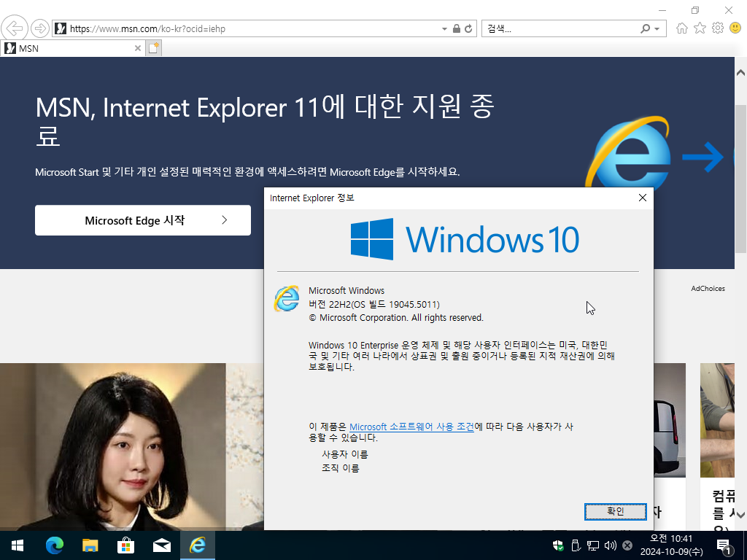Refresh the page with the reload icon

(469, 28)
